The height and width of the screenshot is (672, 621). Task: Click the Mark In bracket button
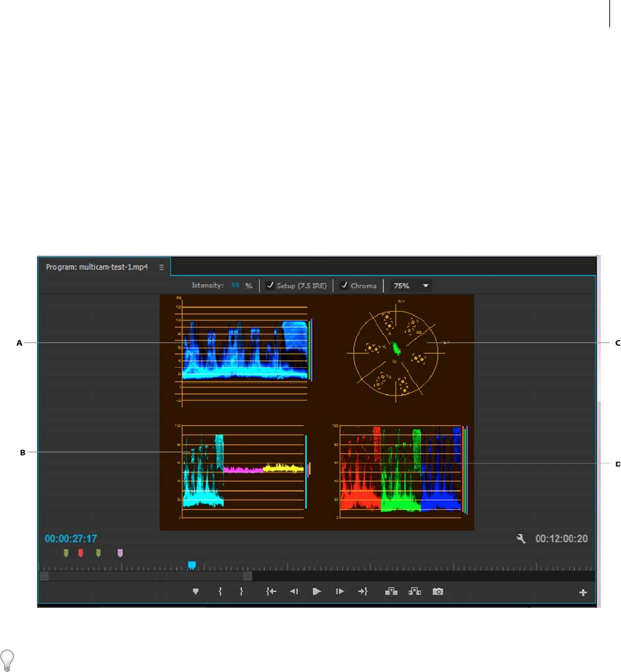pos(220,591)
